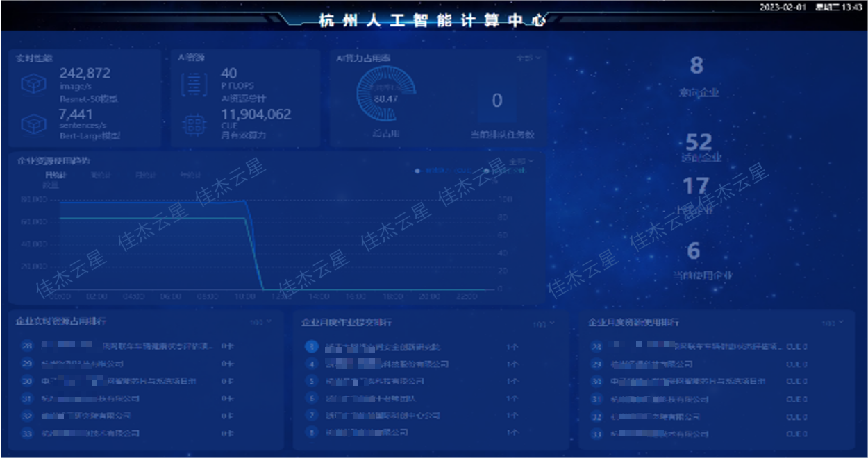Viewport: 868px width, 458px height.
Task: Click rank badge 8 in monthly job ranking
Action: [312, 433]
